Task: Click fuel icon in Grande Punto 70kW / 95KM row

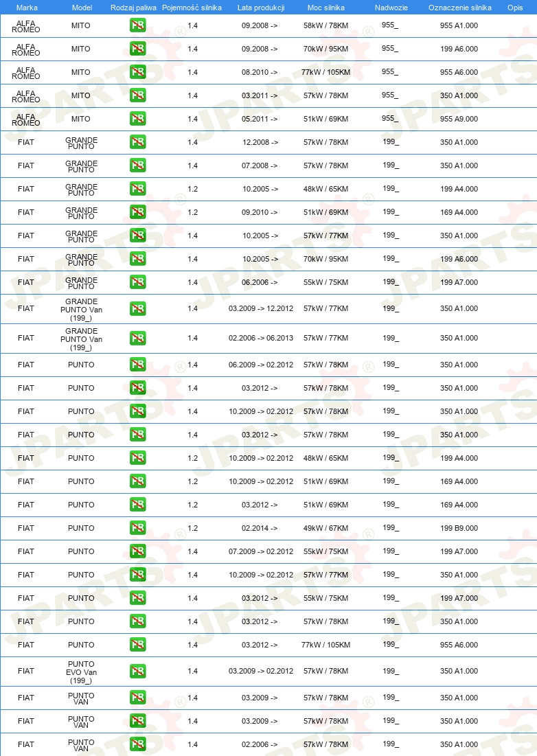Action: point(138,259)
